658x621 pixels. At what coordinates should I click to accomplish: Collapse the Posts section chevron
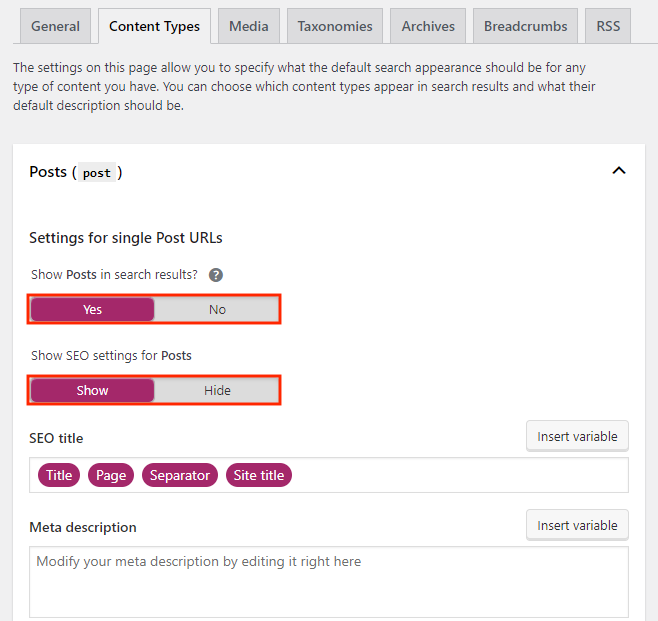619,171
